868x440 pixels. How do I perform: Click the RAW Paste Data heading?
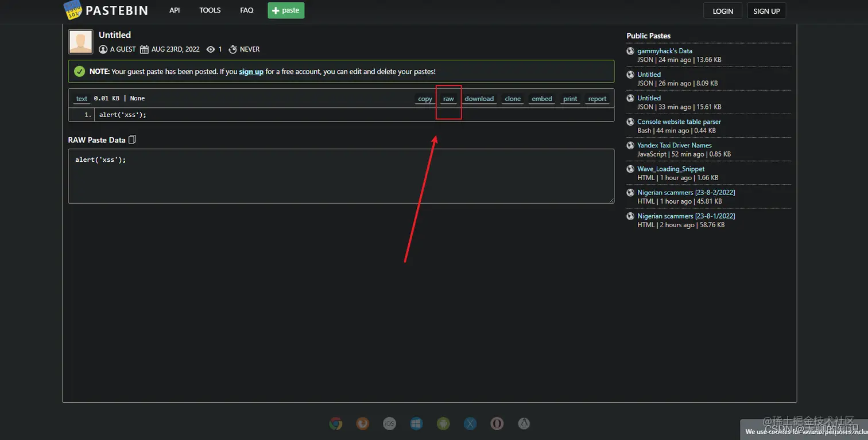coord(96,140)
